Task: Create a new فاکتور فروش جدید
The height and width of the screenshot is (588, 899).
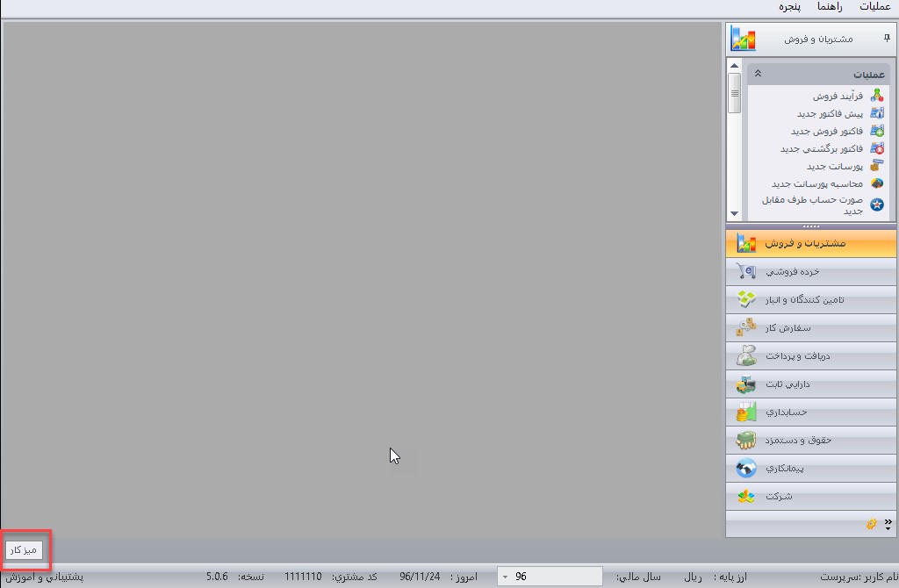Action: tap(875, 131)
